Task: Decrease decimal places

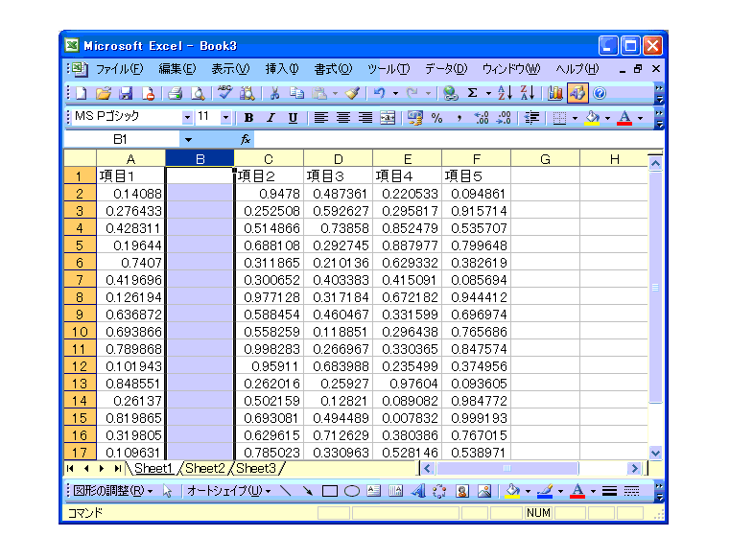Action: click(504, 118)
